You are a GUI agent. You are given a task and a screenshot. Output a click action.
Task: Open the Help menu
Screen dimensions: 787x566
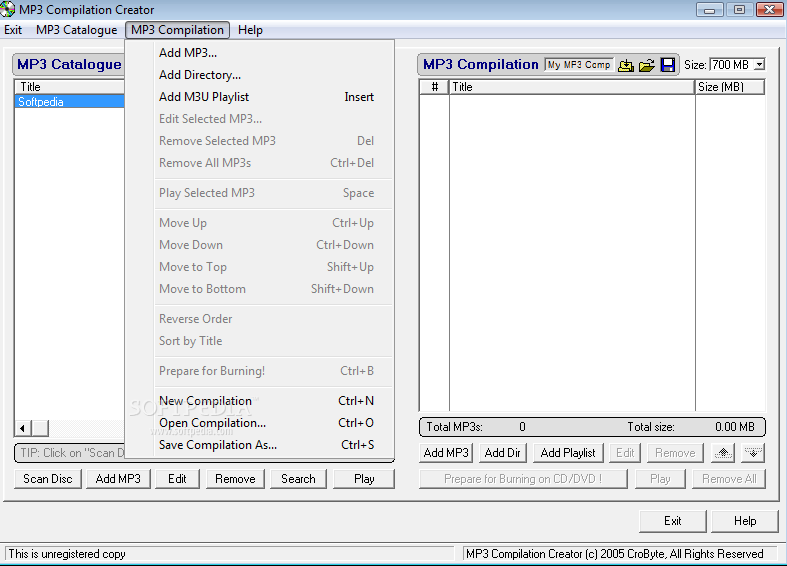click(x=250, y=30)
